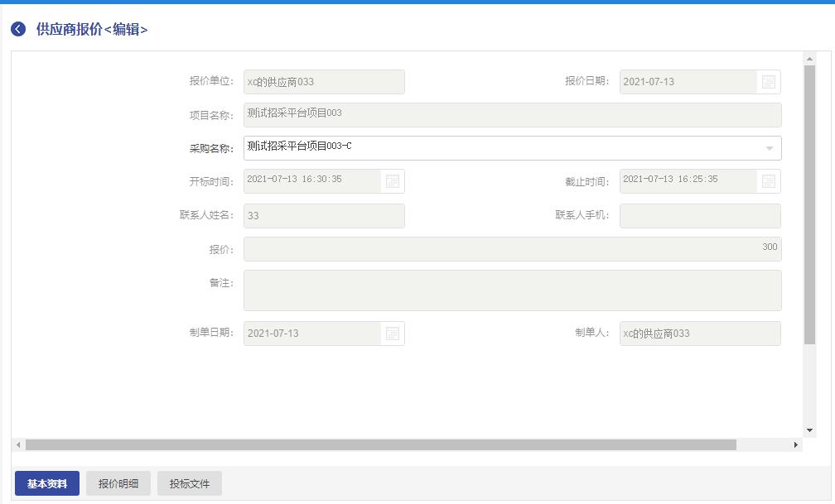The height and width of the screenshot is (504, 835).
Task: Open the 投标文件 tab
Action: [x=190, y=484]
